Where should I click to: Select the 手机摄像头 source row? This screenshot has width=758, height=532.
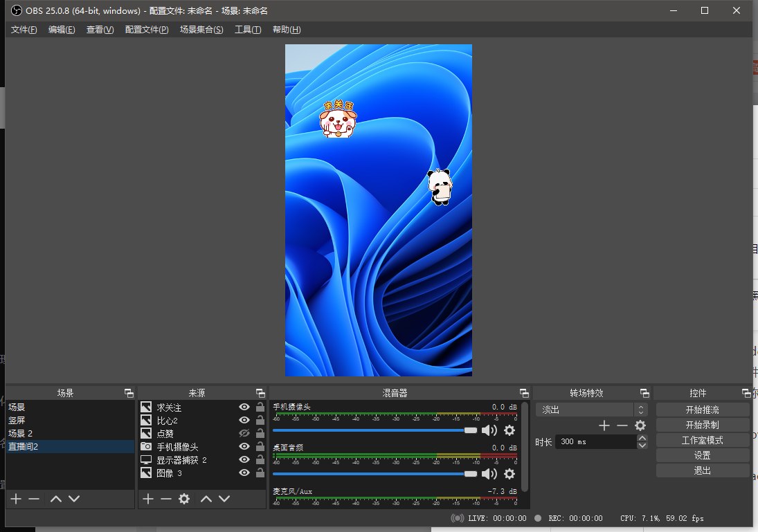(x=202, y=446)
